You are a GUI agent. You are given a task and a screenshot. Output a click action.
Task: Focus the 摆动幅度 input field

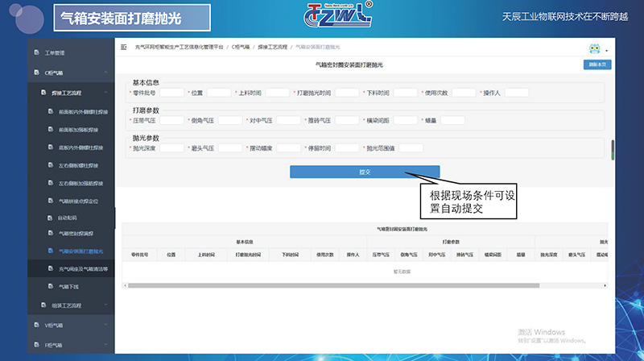pos(288,148)
